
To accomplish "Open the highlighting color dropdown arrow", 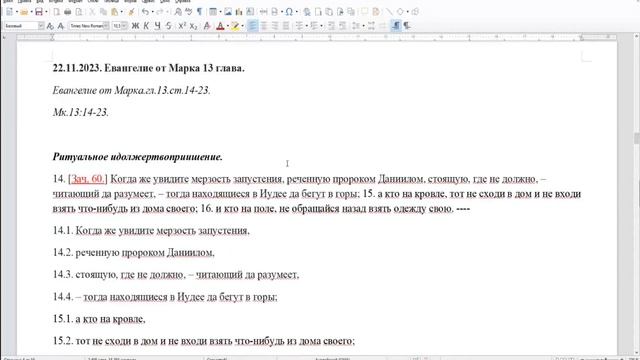I will 242,26.
